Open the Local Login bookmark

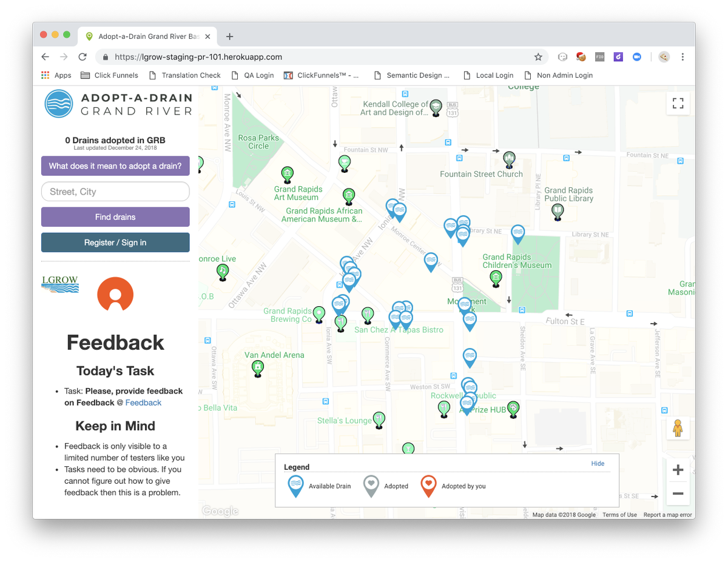click(488, 75)
